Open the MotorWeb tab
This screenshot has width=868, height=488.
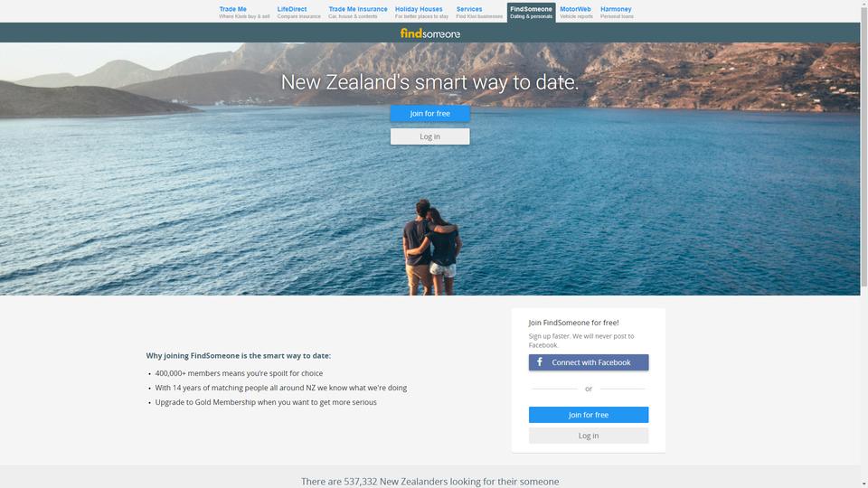(x=576, y=12)
